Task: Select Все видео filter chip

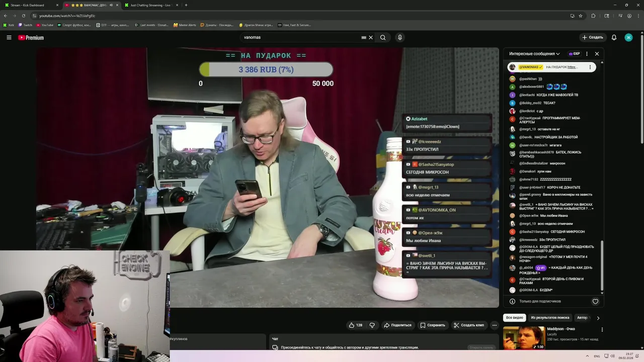Action: (x=515, y=318)
